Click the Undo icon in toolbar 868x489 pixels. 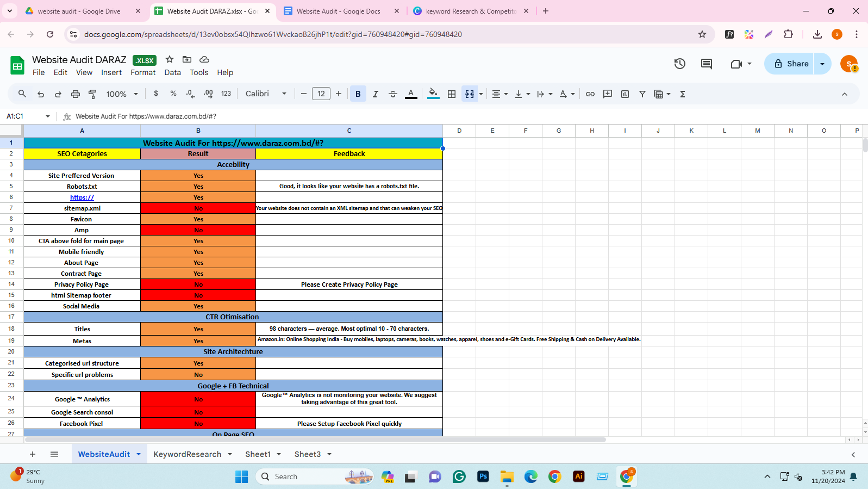pyautogui.click(x=41, y=94)
